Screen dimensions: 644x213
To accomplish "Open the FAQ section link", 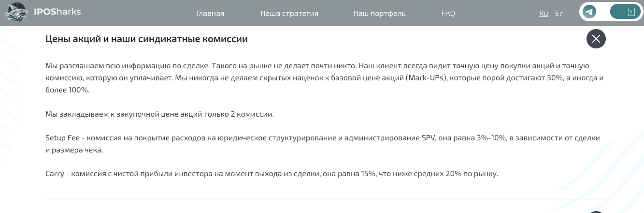I will (x=448, y=14).
